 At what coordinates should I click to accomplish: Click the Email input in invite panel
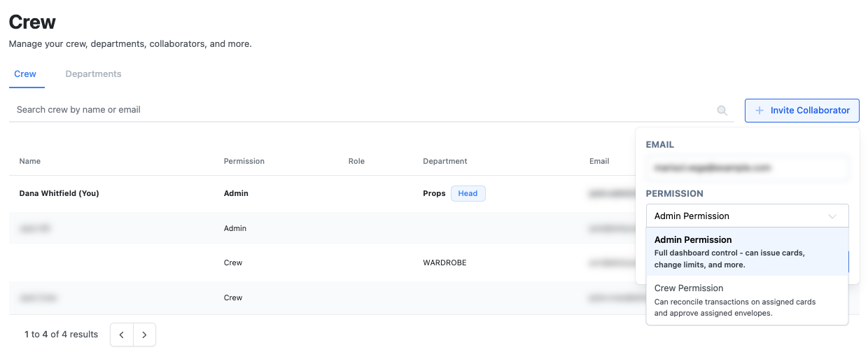pos(747,168)
